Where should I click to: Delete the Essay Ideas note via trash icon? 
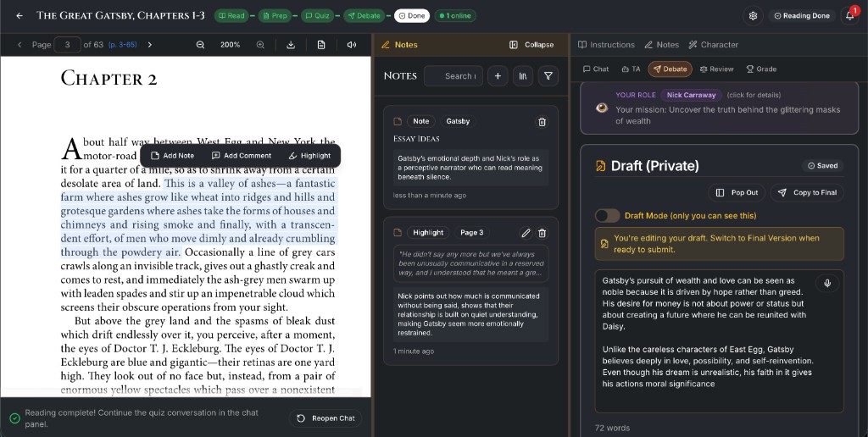tap(542, 122)
